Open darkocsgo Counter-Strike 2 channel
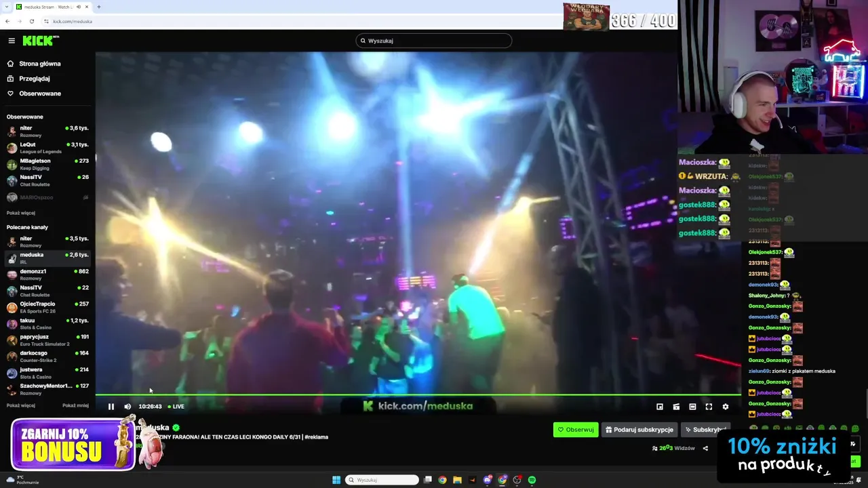 click(47, 357)
